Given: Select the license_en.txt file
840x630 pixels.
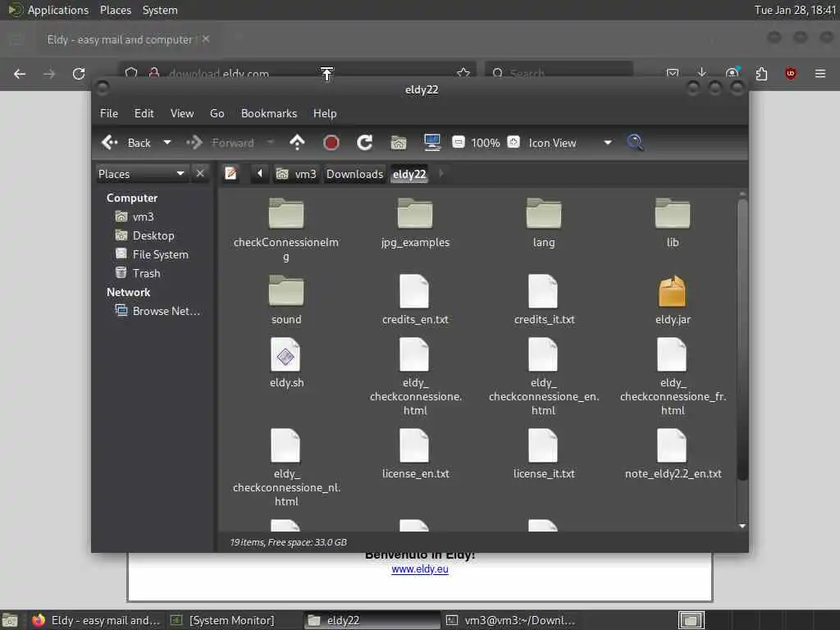Looking at the screenshot, I should pyautogui.click(x=415, y=454).
